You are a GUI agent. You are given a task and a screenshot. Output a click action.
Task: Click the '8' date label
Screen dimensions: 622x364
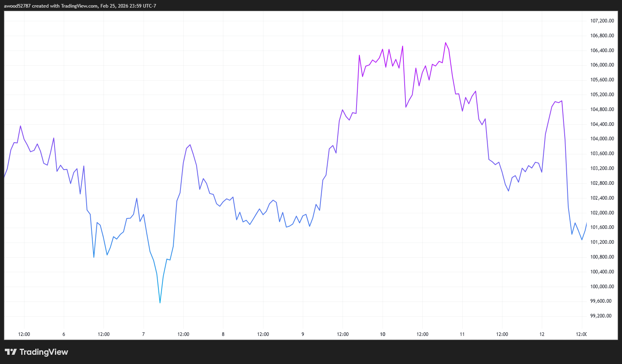point(223,334)
